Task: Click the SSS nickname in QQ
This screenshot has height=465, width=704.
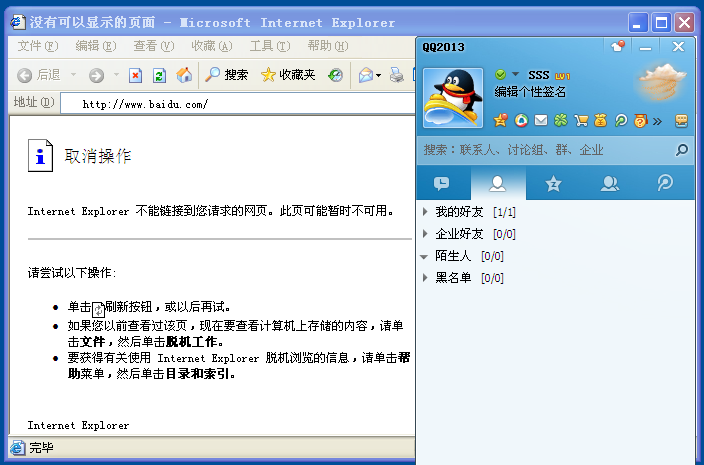Action: [539, 75]
